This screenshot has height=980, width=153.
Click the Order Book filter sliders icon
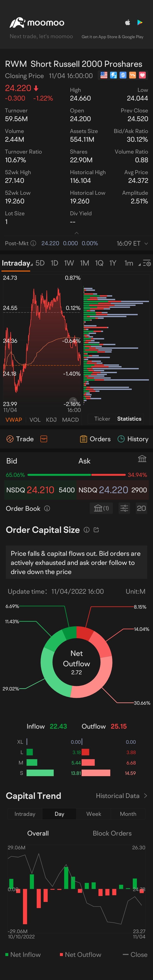[x=124, y=508]
